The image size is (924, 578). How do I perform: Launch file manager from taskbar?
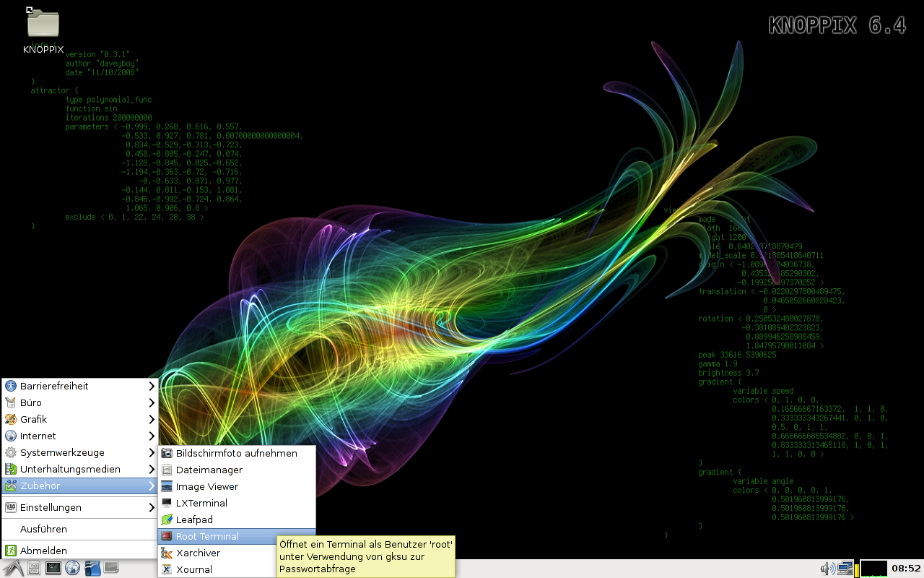point(34,568)
